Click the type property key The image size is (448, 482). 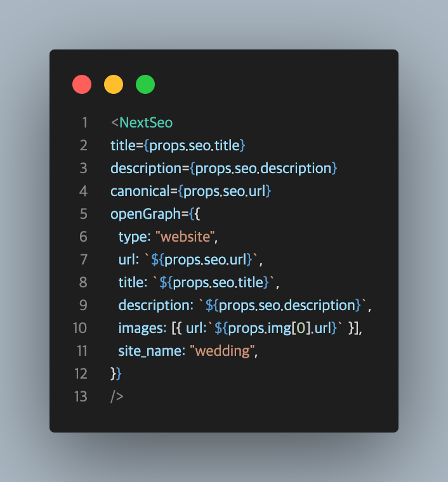click(x=133, y=237)
